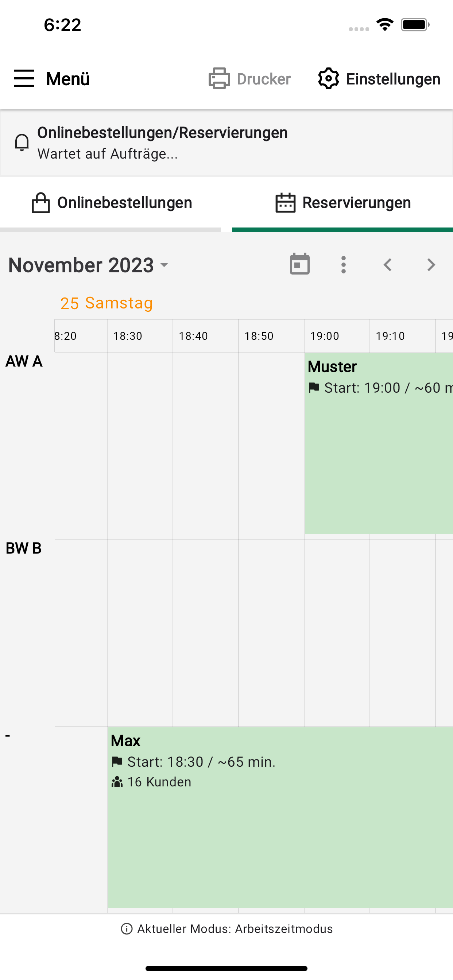The height and width of the screenshot is (980, 453).
Task: Click the info icon beside Aktueller Modus
Action: click(127, 929)
